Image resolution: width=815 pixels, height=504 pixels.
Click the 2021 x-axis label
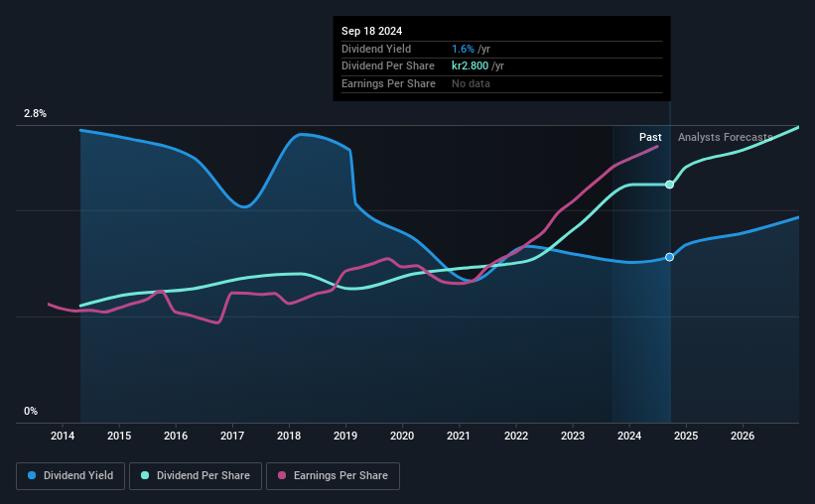click(459, 436)
